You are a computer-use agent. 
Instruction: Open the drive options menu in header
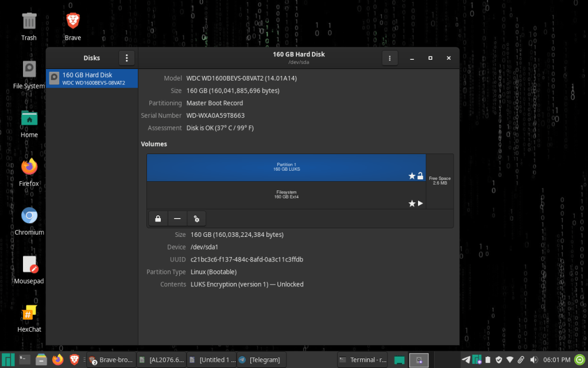(x=390, y=58)
